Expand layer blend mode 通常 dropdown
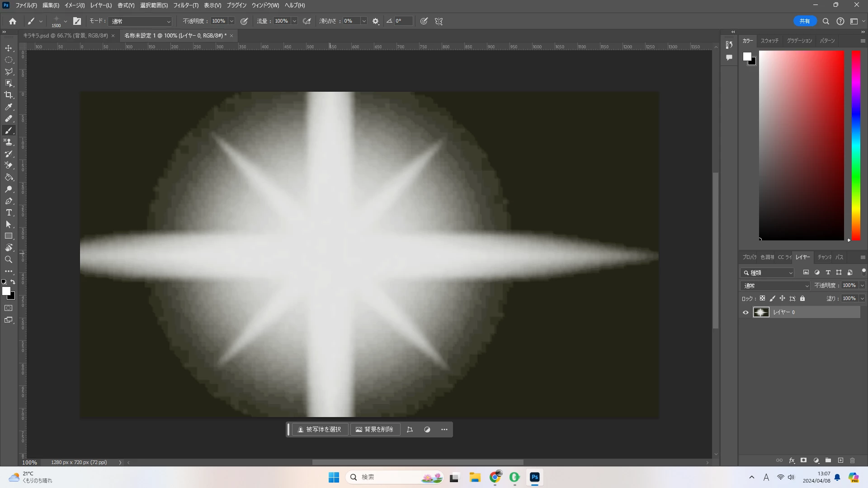The width and height of the screenshot is (868, 488). (775, 286)
